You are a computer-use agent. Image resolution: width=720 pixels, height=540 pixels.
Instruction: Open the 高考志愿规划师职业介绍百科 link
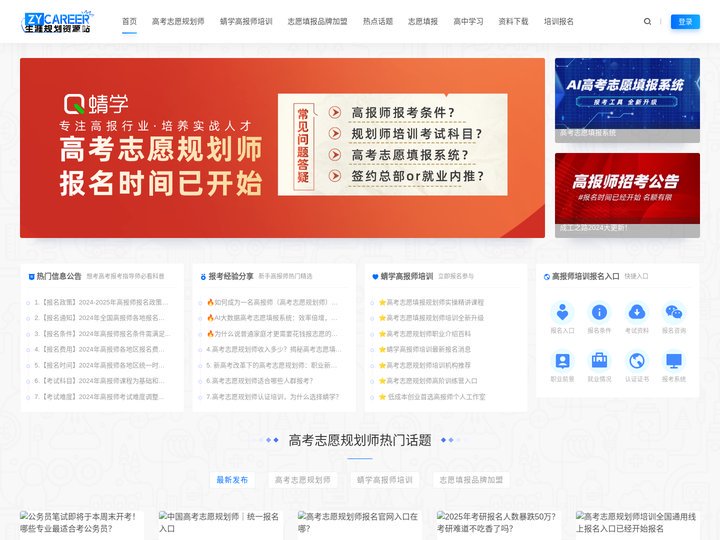425,334
